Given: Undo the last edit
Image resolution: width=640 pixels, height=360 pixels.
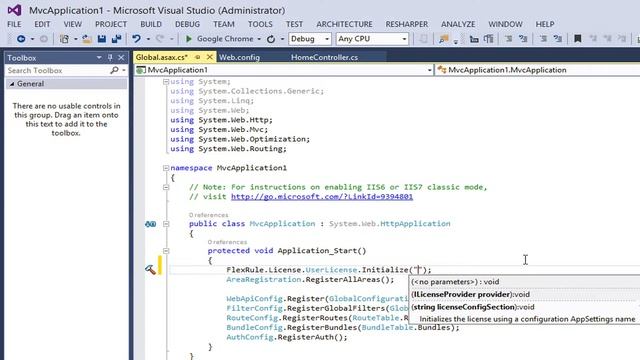Looking at the screenshot, I should [x=136, y=39].
